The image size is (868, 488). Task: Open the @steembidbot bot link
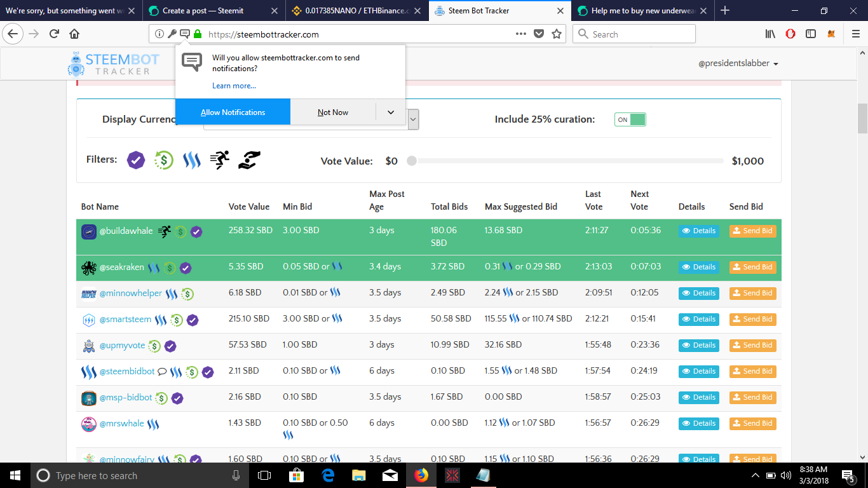(x=127, y=371)
